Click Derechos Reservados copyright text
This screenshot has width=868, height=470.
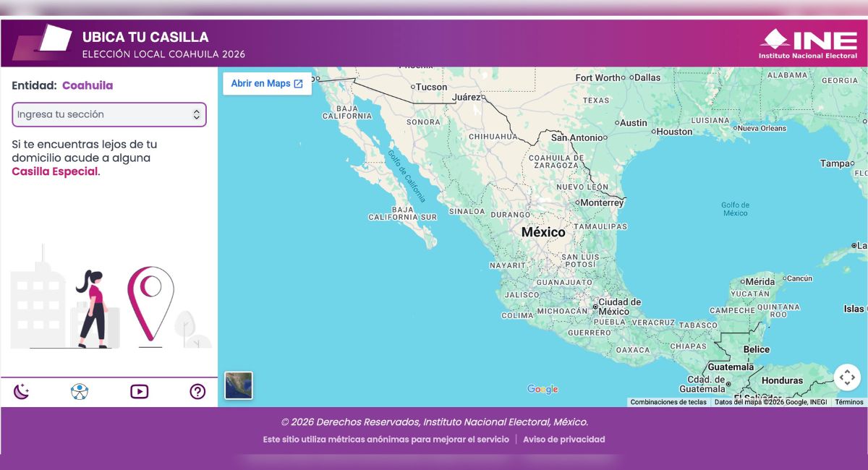434,422
